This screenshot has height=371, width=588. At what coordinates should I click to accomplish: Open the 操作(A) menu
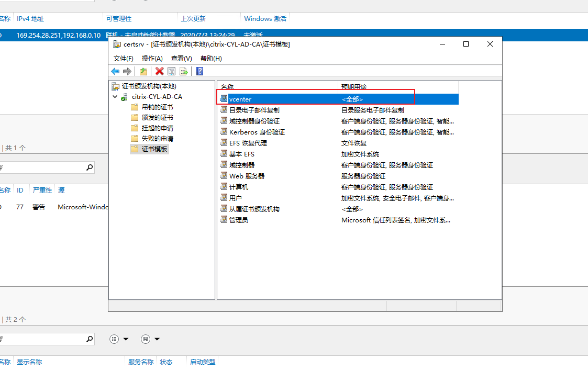[152, 59]
